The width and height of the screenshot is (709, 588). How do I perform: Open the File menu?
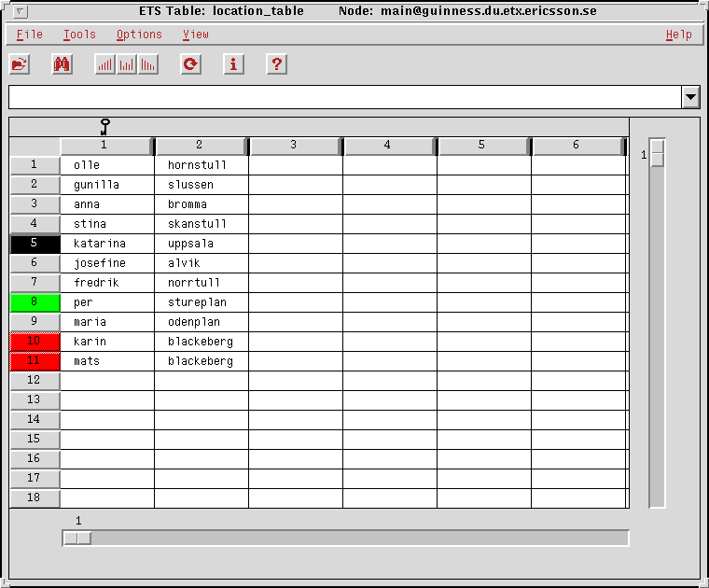click(30, 35)
